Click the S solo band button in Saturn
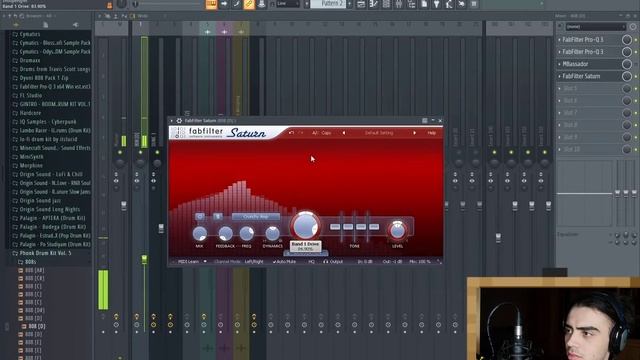The width and height of the screenshot is (640, 360). tap(218, 217)
